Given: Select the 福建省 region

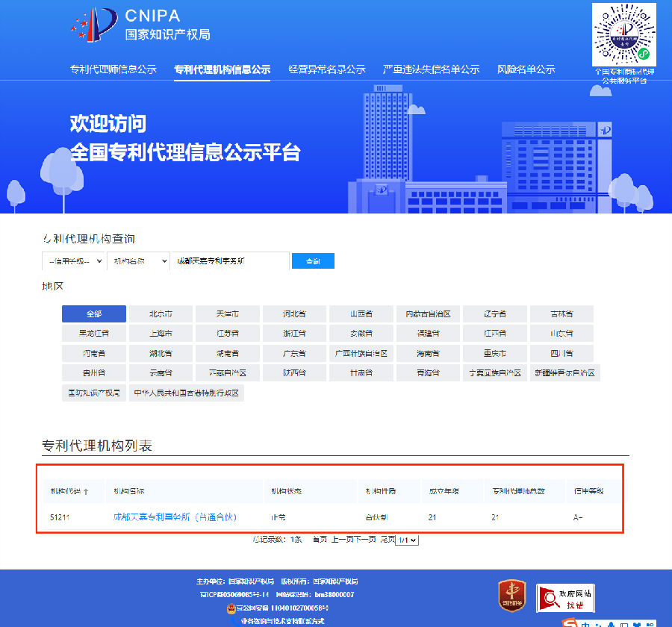Looking at the screenshot, I should [x=428, y=333].
